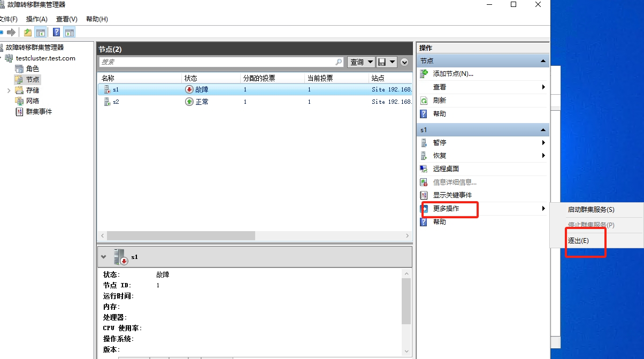Select 存储 in the tree
This screenshot has width=644, height=359.
(33, 90)
